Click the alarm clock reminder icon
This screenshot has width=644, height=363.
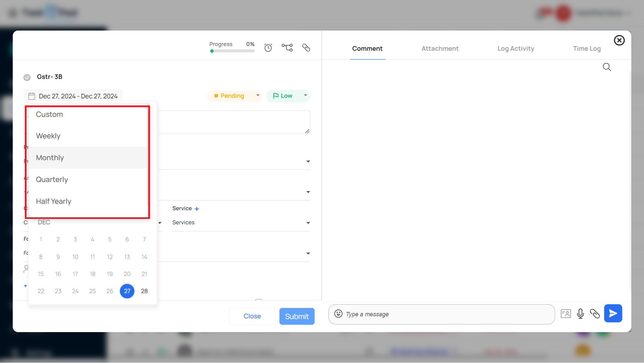(x=268, y=48)
